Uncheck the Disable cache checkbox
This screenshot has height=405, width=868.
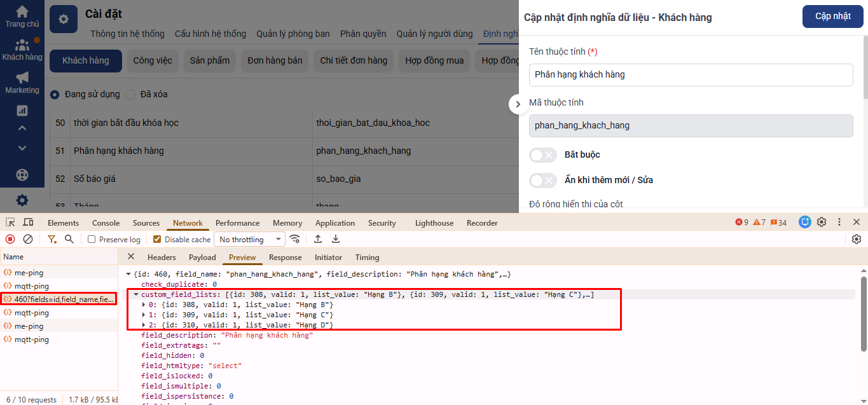pos(157,240)
